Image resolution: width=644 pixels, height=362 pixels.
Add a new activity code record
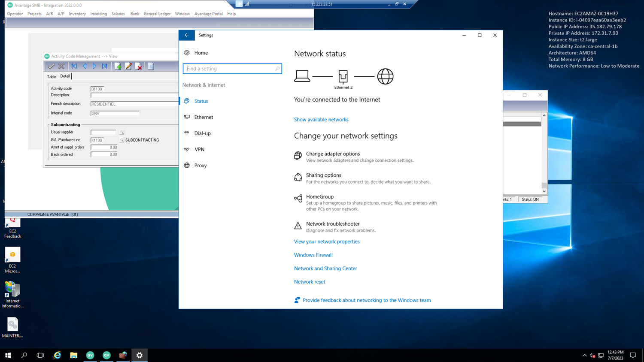pyautogui.click(x=118, y=66)
